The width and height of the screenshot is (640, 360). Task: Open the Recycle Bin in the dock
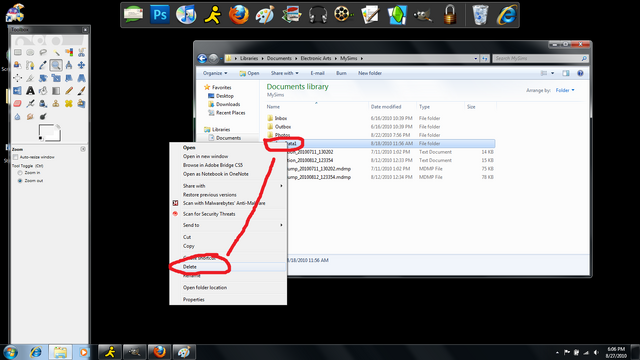click(480, 15)
